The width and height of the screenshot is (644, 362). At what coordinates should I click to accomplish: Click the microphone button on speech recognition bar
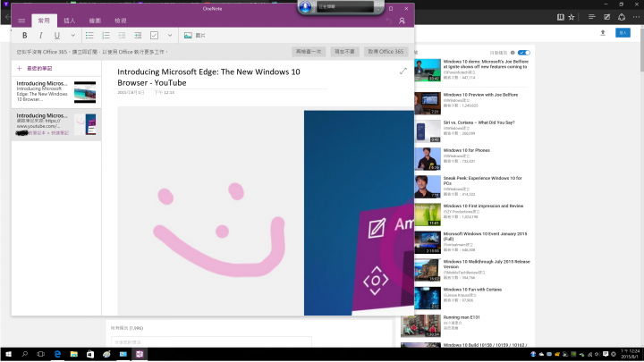305,6
